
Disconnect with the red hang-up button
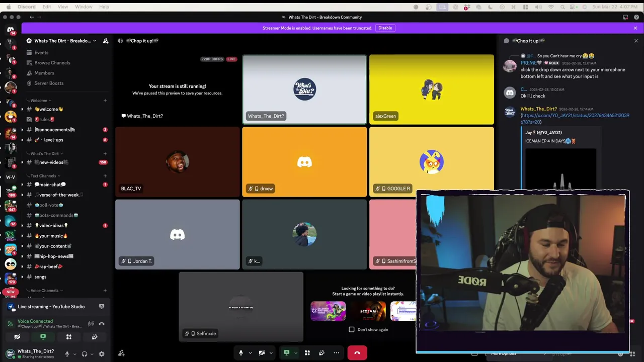click(x=357, y=353)
